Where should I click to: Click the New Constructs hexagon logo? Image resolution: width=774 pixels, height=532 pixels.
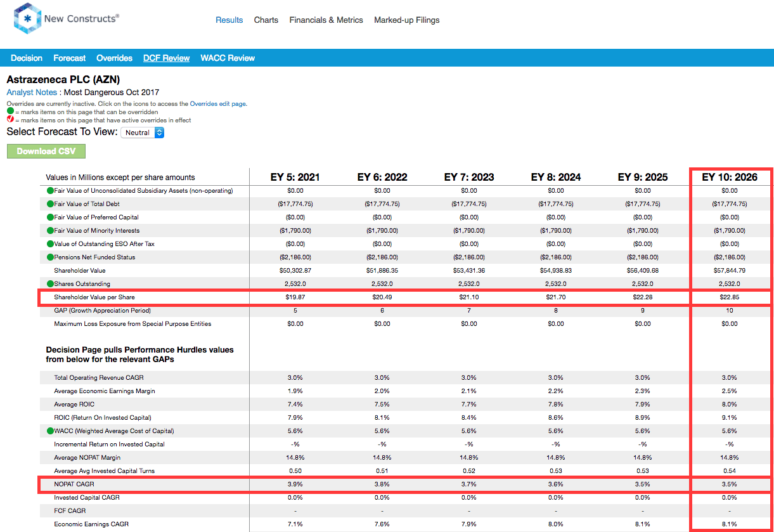[x=27, y=19]
